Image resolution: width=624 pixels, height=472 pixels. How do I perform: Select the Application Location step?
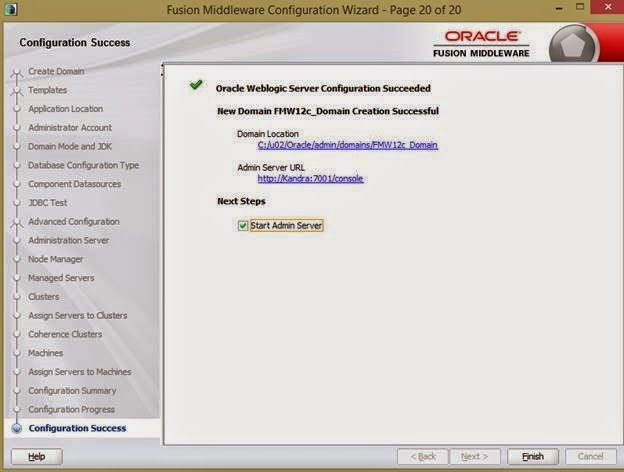point(66,109)
